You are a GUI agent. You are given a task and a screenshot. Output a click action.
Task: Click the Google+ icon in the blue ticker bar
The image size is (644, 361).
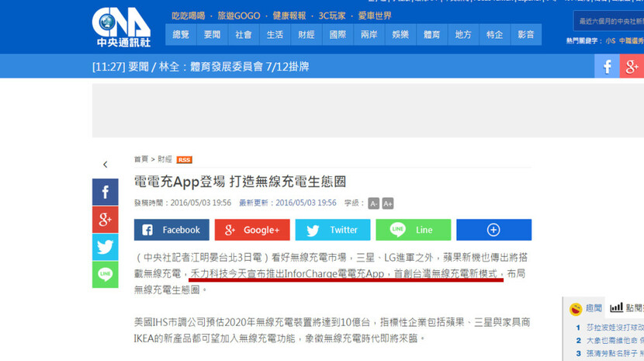point(632,67)
